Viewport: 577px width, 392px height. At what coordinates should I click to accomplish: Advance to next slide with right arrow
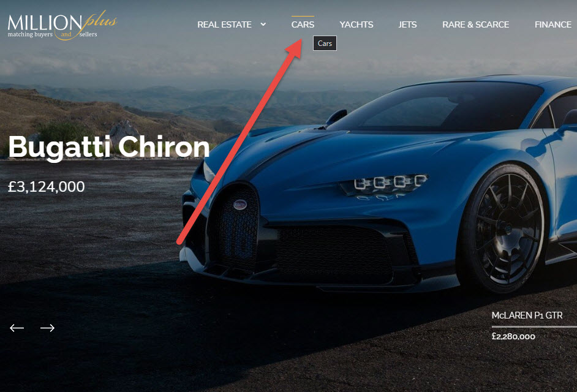point(47,328)
